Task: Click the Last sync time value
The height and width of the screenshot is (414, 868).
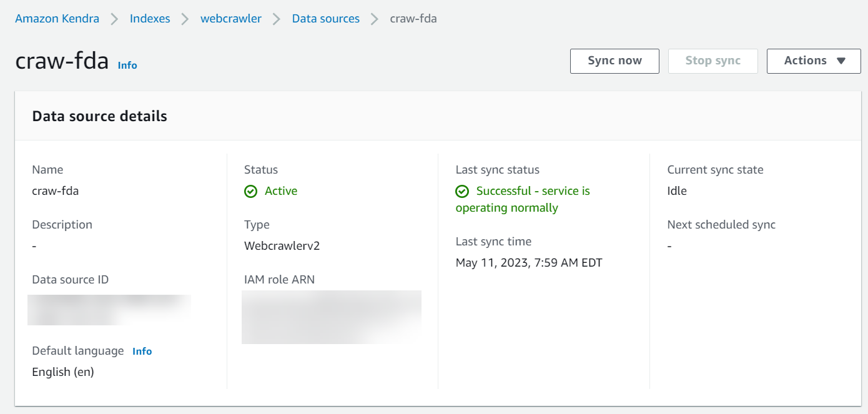Action: 529,262
